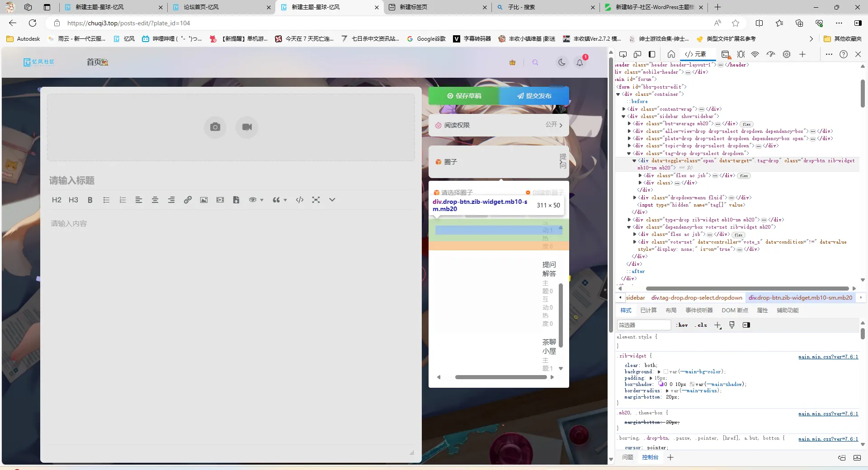Select the inspect element picker in DevTools

tap(623, 54)
